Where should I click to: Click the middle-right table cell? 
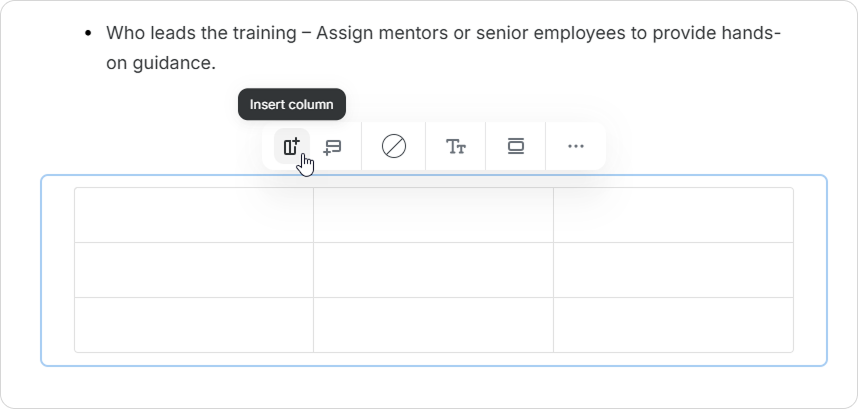pos(673,270)
